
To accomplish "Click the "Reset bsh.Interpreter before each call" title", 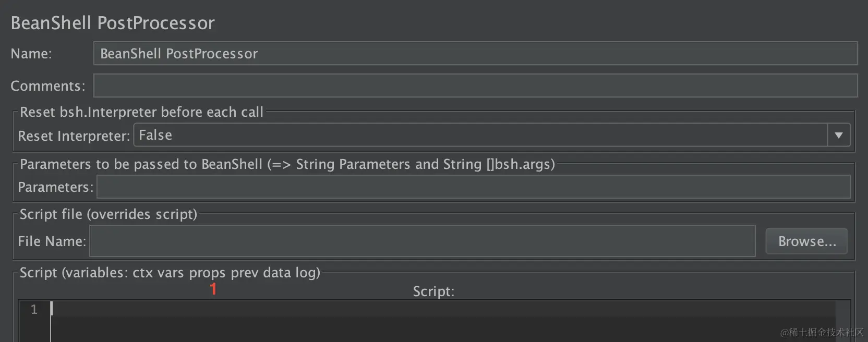I will point(141,112).
